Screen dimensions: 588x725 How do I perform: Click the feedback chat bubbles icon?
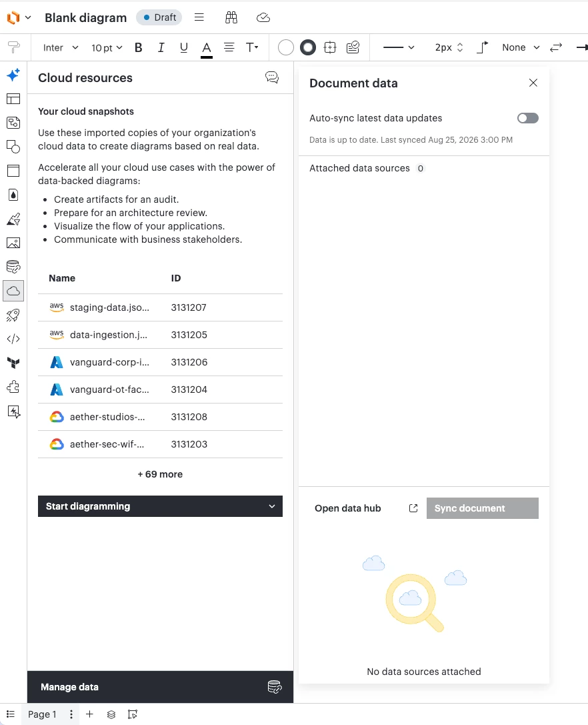[272, 77]
